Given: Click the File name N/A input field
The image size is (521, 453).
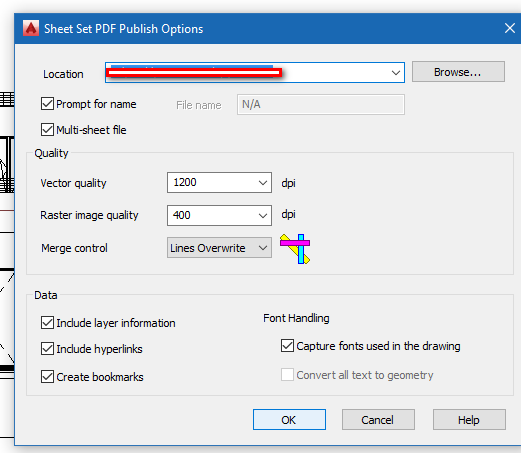Looking at the screenshot, I should (x=321, y=105).
